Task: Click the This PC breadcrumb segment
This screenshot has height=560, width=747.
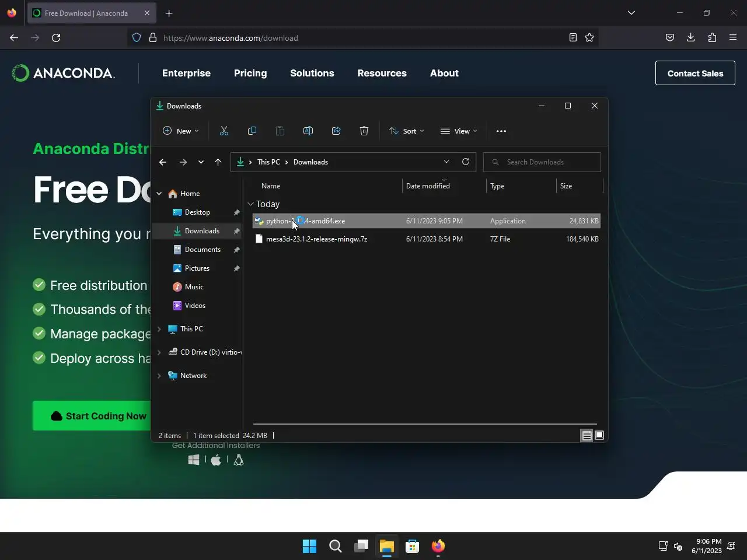Action: click(x=268, y=162)
